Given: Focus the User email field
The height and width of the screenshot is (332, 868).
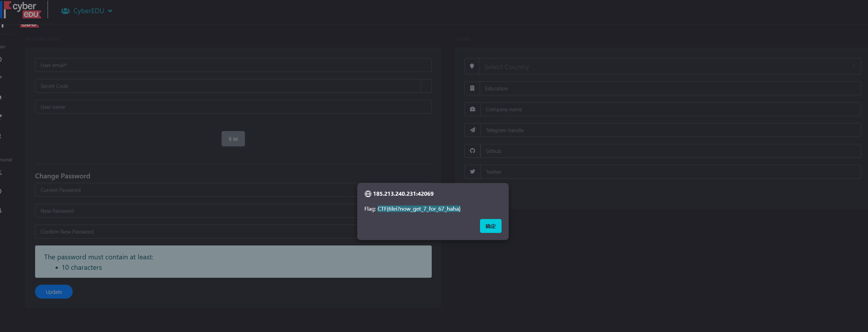Looking at the screenshot, I should point(233,65).
